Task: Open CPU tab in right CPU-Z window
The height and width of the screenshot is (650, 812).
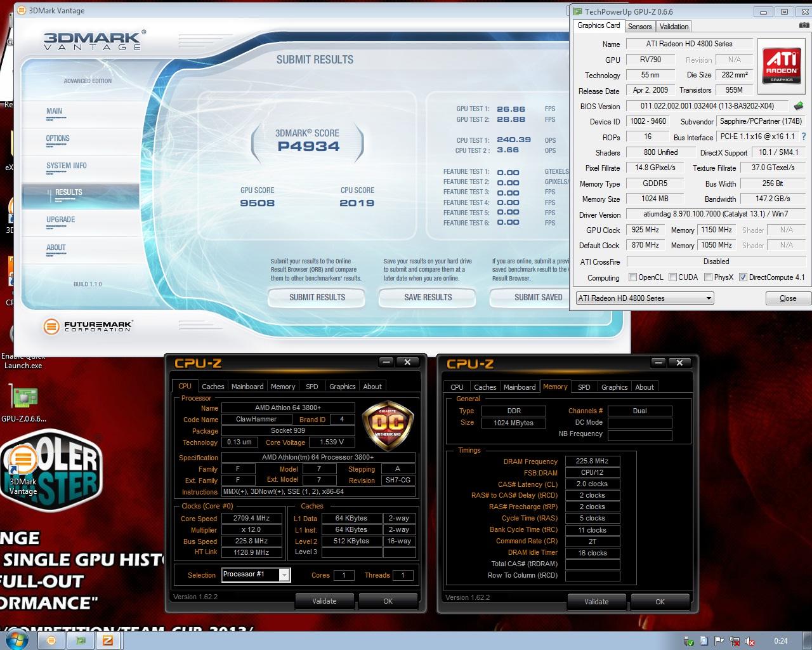Action: point(457,387)
